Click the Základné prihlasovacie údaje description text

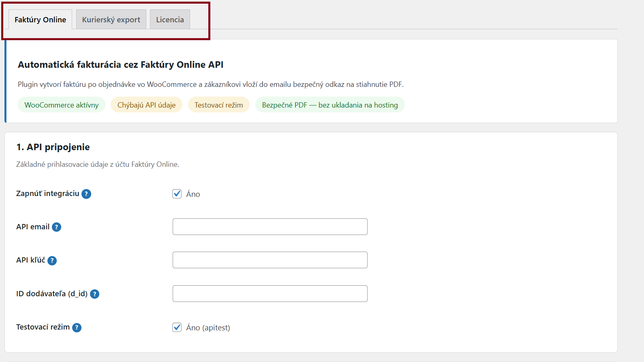click(x=98, y=164)
